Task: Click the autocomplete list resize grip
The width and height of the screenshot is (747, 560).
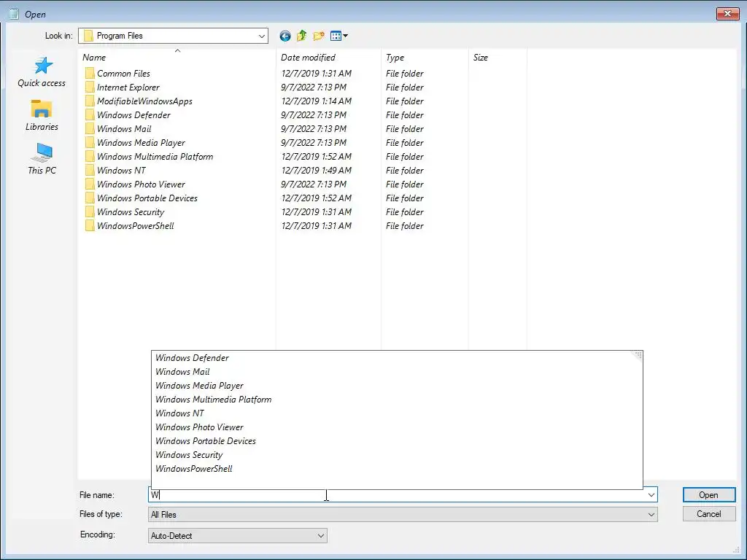Action: pos(638,355)
